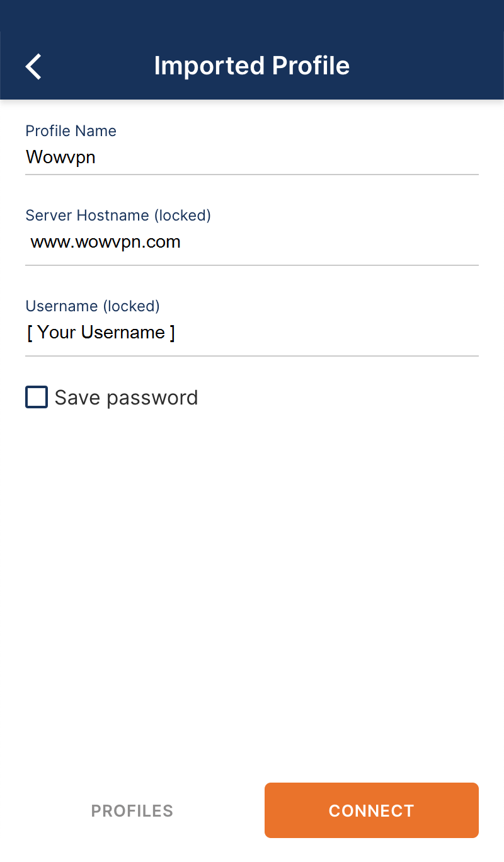504x862 pixels.
Task: Click the white CONNECT text on the button
Action: (372, 810)
